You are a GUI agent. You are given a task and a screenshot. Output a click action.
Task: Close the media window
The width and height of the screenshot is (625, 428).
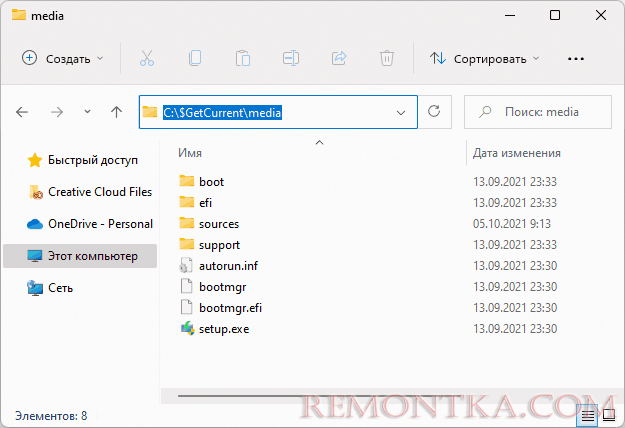pyautogui.click(x=601, y=16)
